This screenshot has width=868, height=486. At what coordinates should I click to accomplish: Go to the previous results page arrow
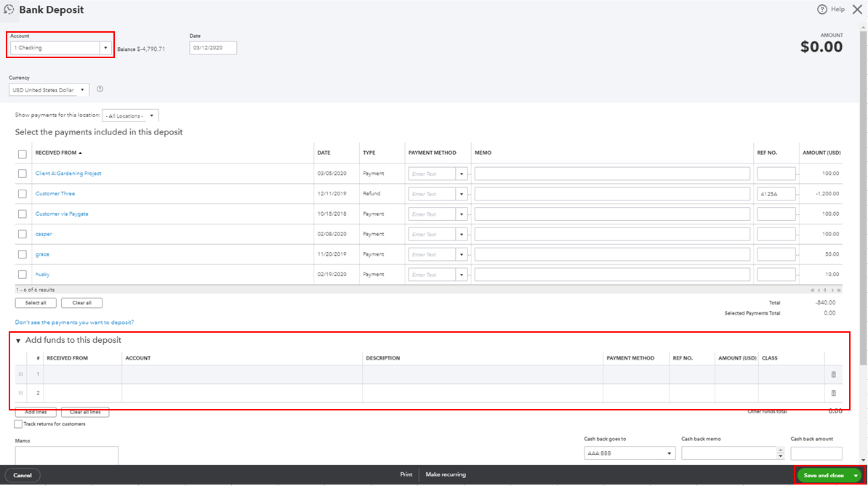coord(819,291)
